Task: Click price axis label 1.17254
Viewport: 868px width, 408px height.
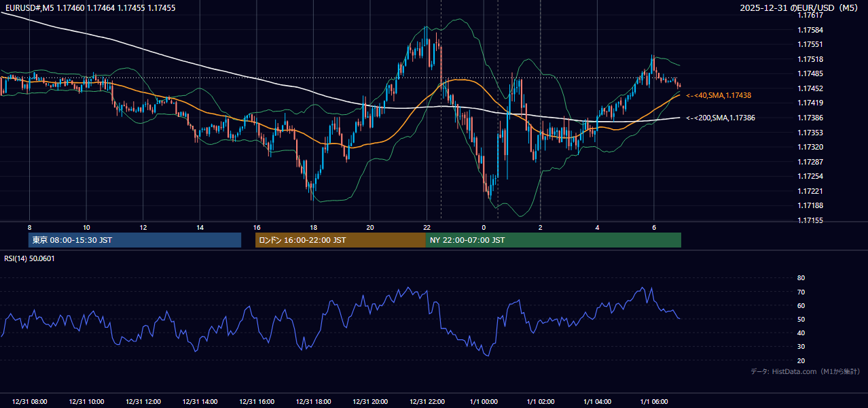Action: 810,176
